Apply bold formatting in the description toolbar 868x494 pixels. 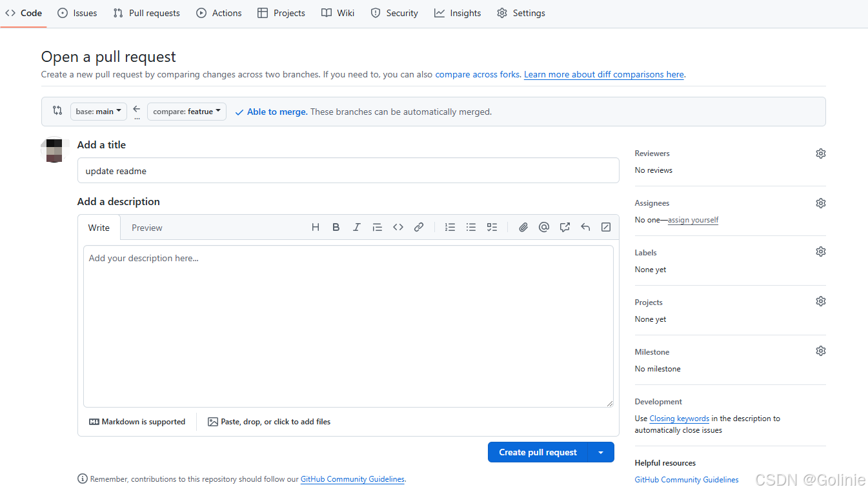tap(336, 227)
